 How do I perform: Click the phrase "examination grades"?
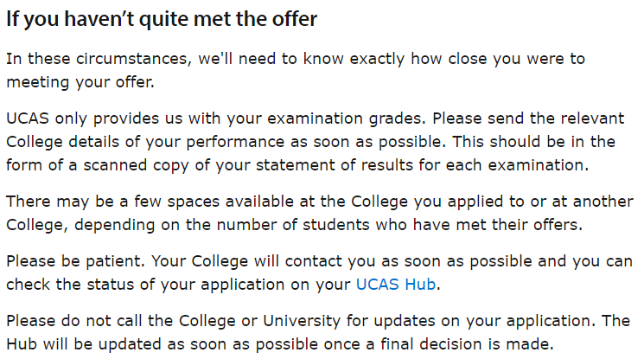pos(344,119)
